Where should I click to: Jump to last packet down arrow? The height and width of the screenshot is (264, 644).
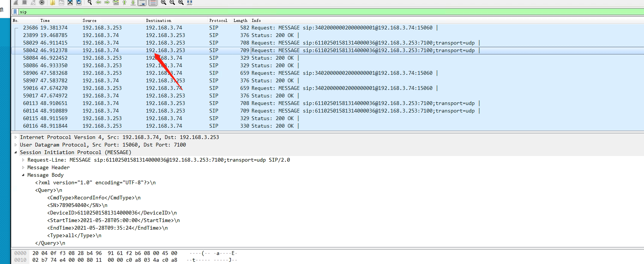coord(133,2)
